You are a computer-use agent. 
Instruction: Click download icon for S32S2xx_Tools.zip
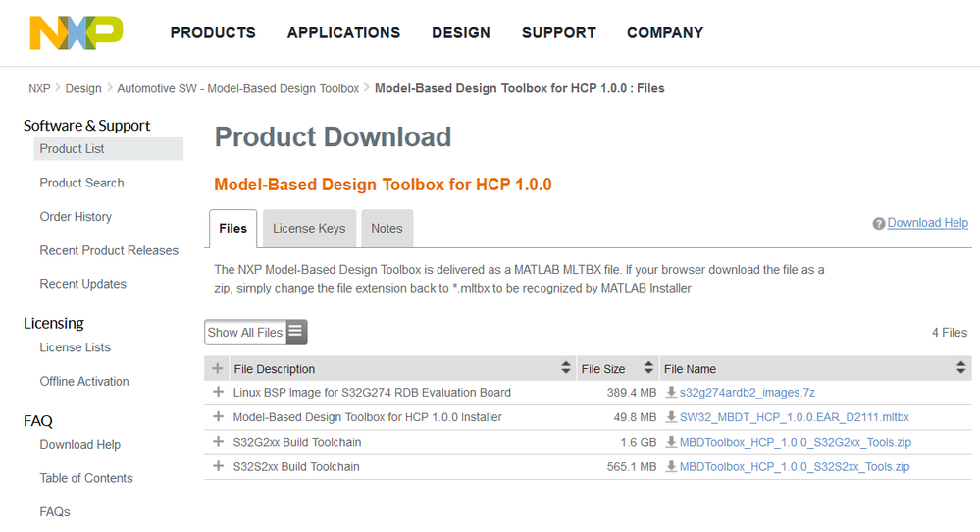pos(671,466)
